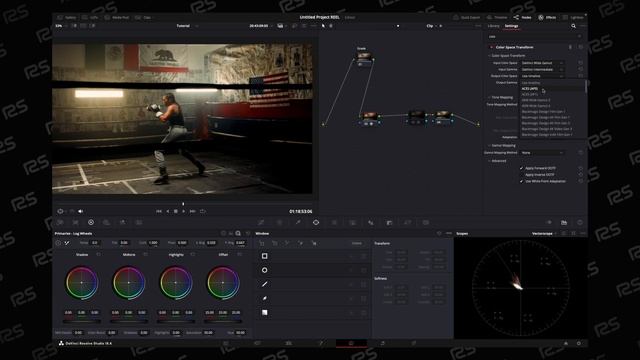Screen dimensions: 640x360
Task: Click the Hue value field
Action: (240, 333)
